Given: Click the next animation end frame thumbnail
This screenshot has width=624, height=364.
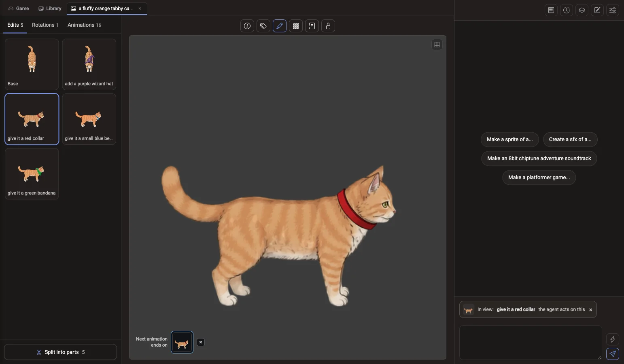Looking at the screenshot, I should (182, 342).
